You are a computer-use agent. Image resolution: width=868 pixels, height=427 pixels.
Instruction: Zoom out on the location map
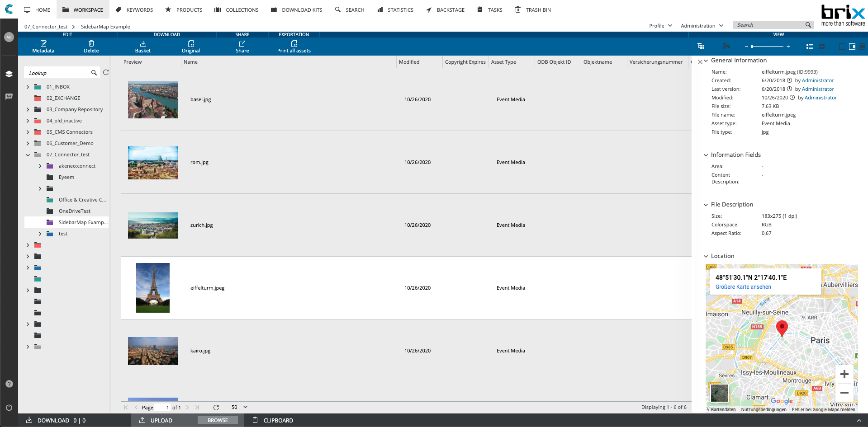click(x=844, y=392)
